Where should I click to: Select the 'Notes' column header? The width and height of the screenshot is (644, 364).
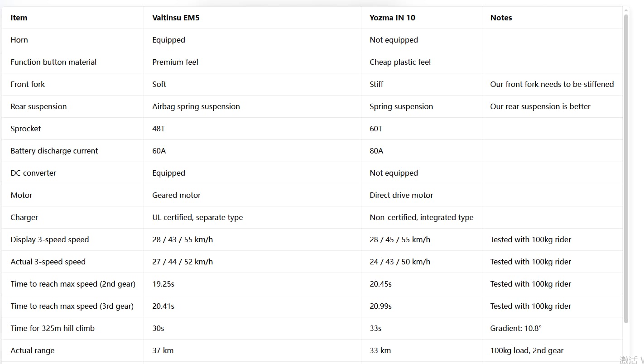click(501, 18)
